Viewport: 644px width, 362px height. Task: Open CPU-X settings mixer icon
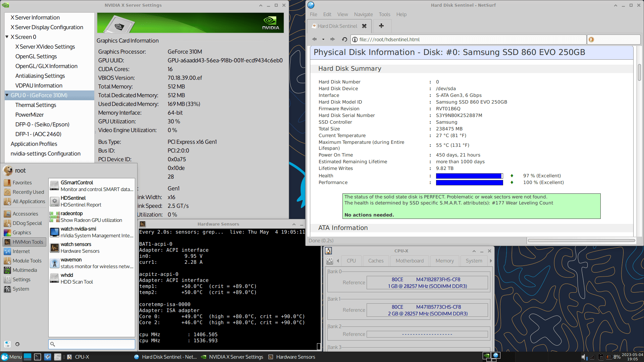click(329, 261)
